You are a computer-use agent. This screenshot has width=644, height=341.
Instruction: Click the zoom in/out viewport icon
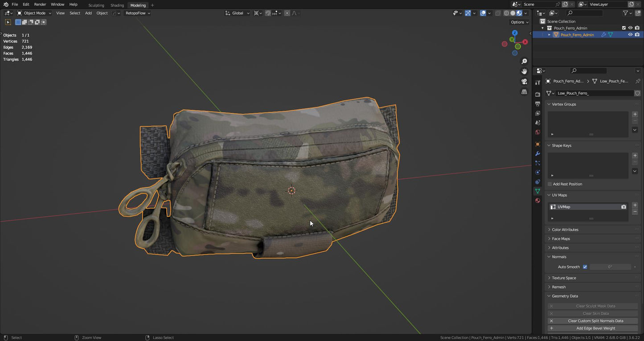(524, 61)
